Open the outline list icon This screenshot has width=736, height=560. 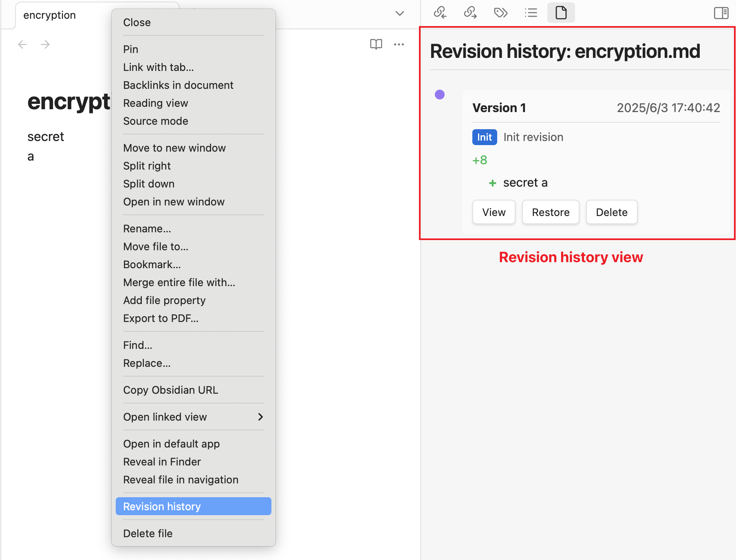(x=531, y=13)
